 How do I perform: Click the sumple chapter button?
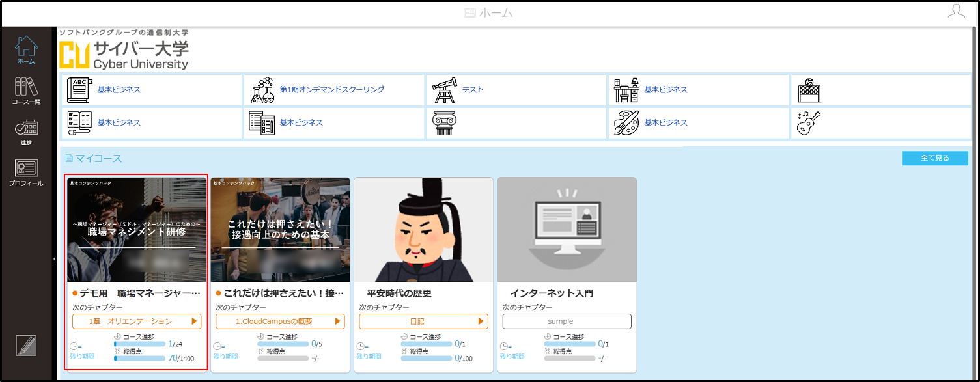coord(567,321)
